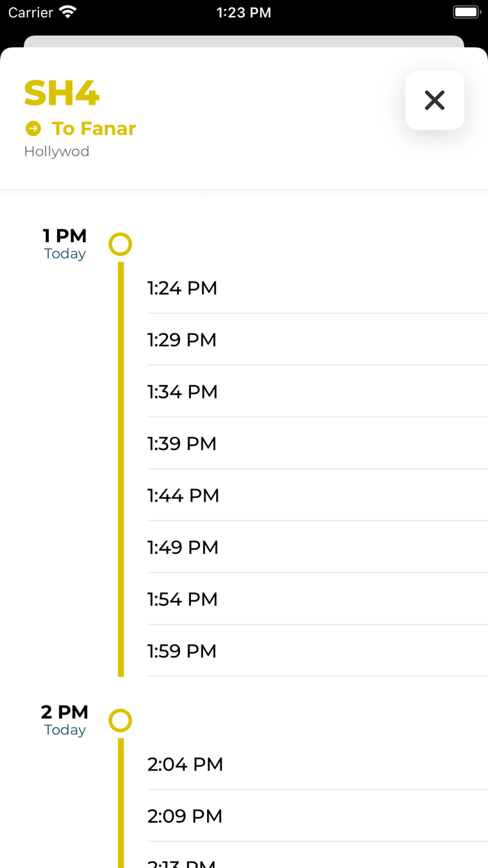Tap the 2 PM timeline circle marker
The image size is (488, 868).
coord(121,720)
